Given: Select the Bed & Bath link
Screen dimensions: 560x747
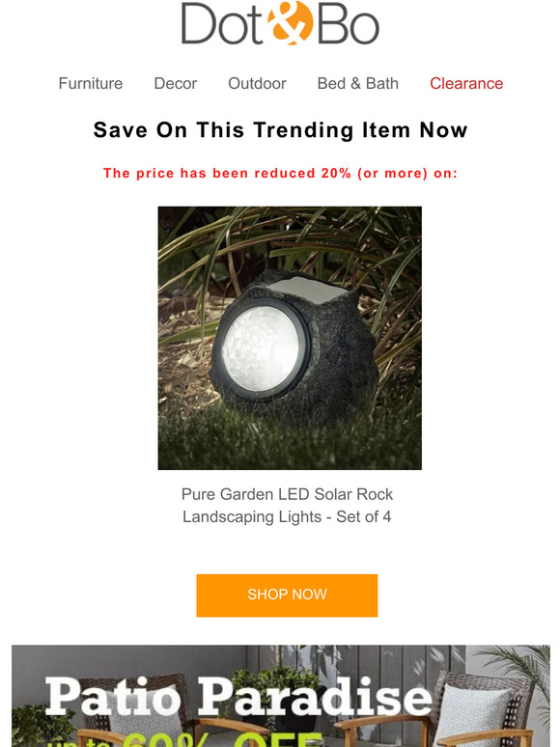Looking at the screenshot, I should [x=358, y=83].
